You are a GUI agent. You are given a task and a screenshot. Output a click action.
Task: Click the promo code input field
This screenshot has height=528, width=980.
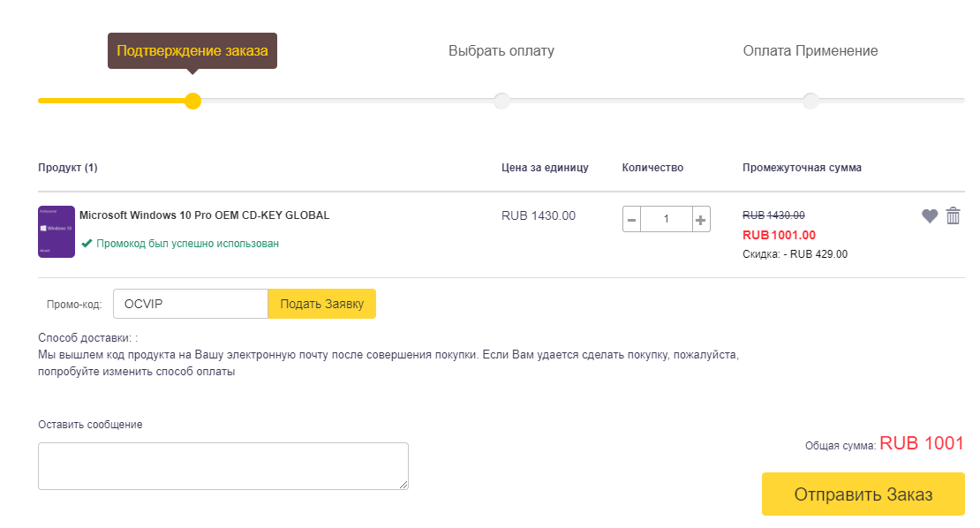click(x=190, y=304)
